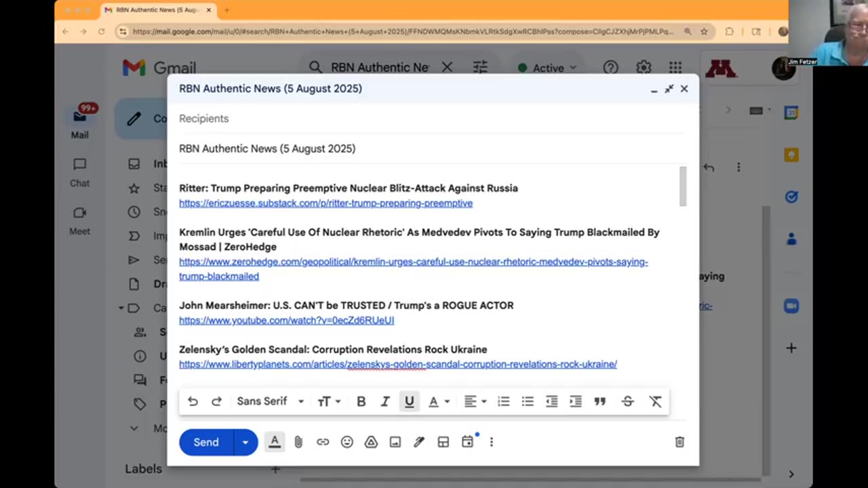
Task: Apply quote formatting
Action: coord(600,401)
